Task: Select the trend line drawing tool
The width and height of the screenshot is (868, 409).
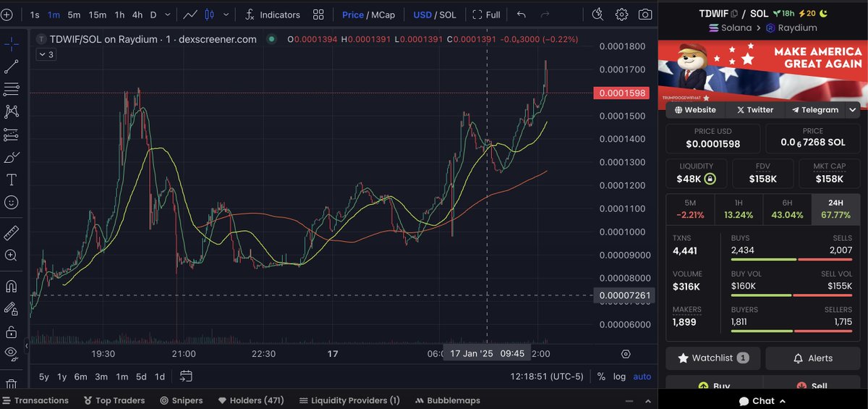Action: (x=12, y=67)
